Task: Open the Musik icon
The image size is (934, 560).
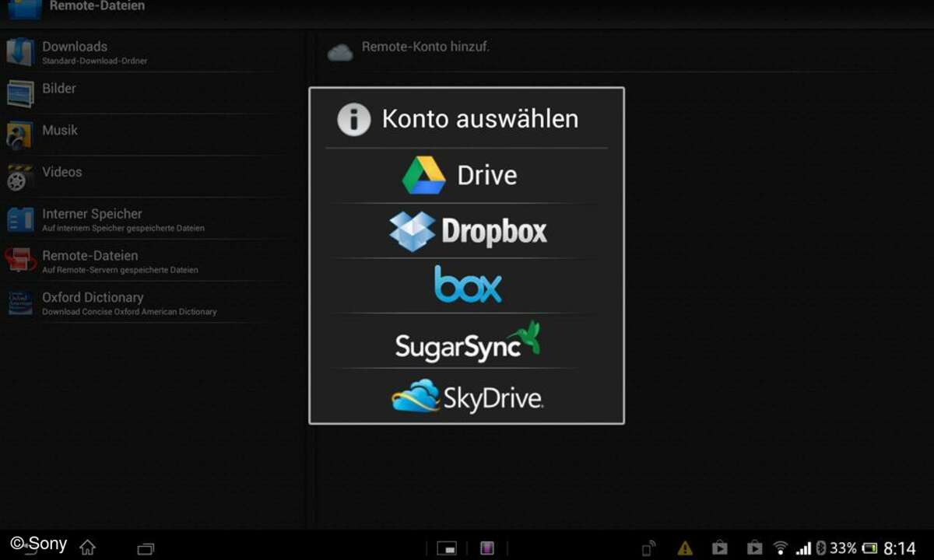Action: pyautogui.click(x=19, y=135)
